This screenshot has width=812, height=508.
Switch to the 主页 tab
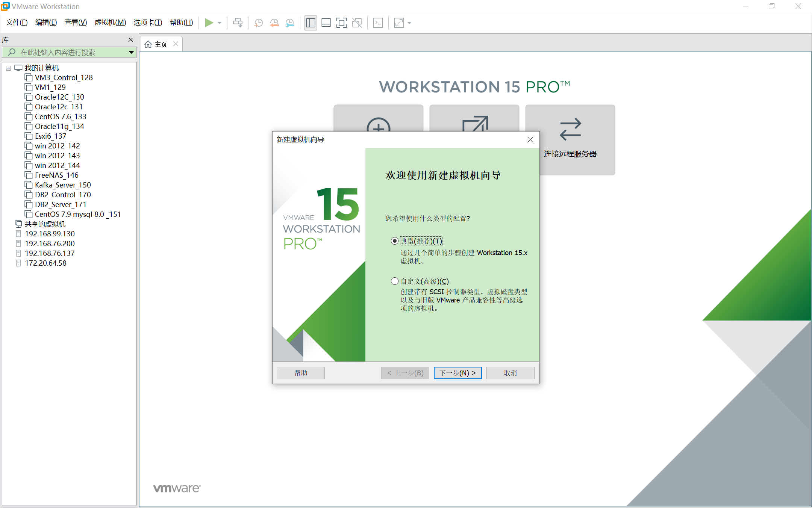point(161,44)
